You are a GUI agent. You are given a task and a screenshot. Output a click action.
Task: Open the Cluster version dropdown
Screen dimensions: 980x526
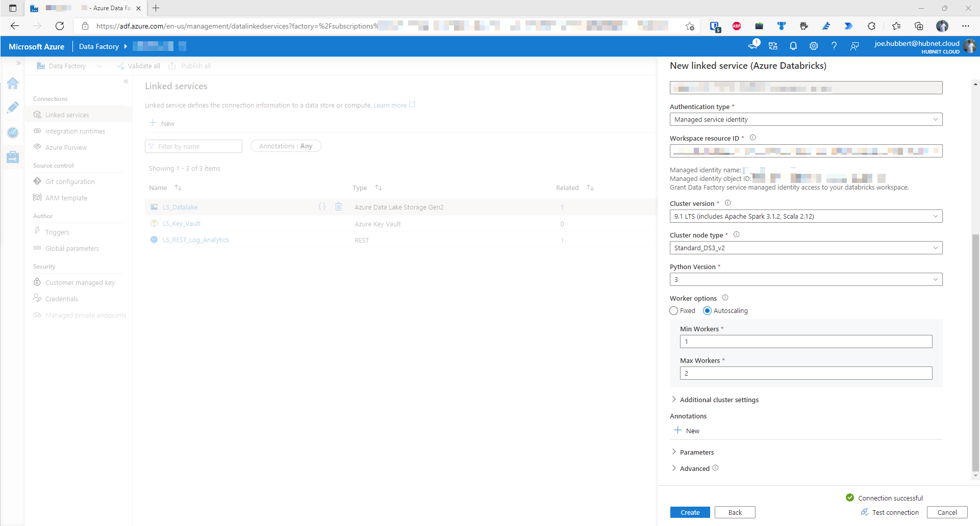tap(806, 217)
